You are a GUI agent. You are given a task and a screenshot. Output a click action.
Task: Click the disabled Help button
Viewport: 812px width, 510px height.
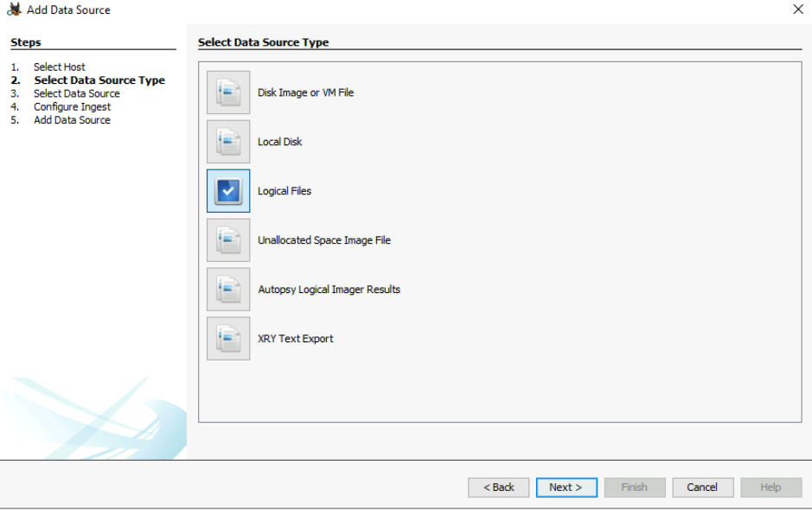pos(770,488)
